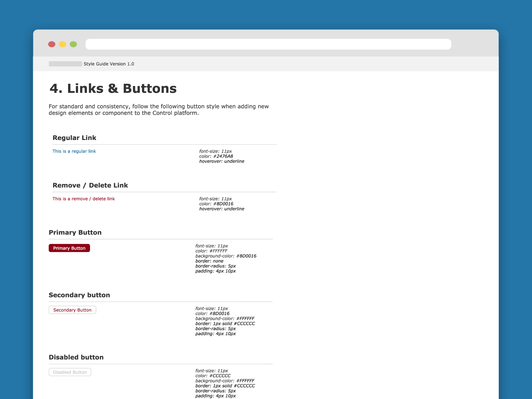Click the gray logo placeholder in header

[65, 64]
